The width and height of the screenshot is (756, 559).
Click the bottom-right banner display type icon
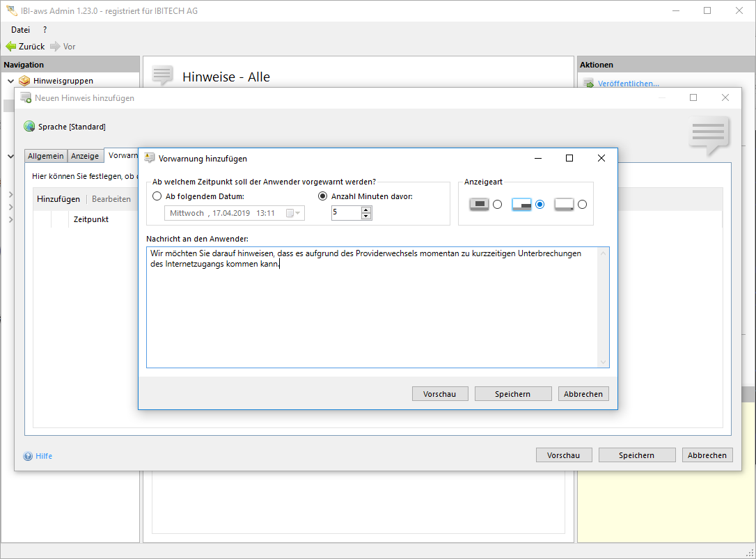[x=522, y=205]
